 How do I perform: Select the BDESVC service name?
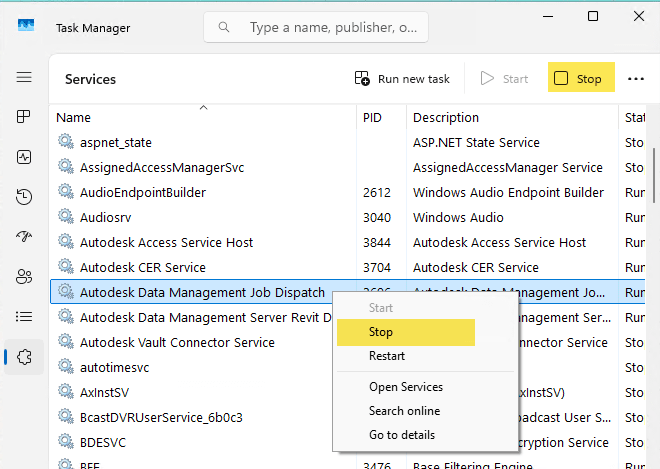[x=103, y=443]
